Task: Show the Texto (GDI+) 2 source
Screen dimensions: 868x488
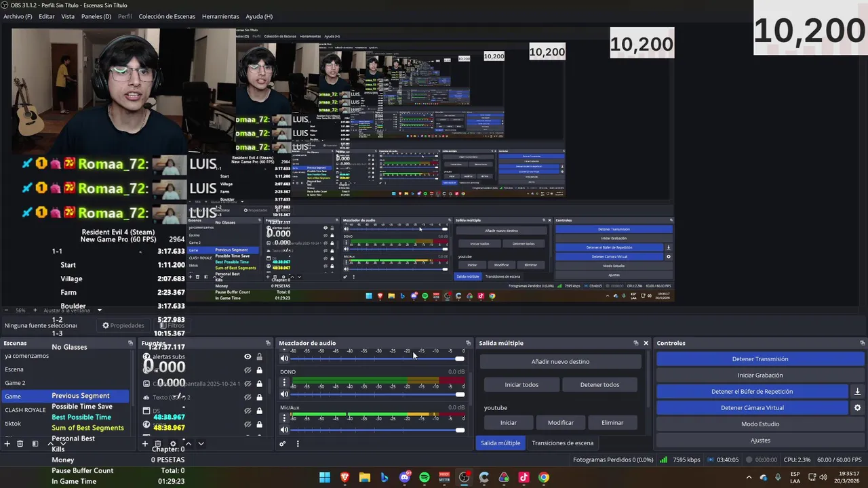Action: coord(248,397)
